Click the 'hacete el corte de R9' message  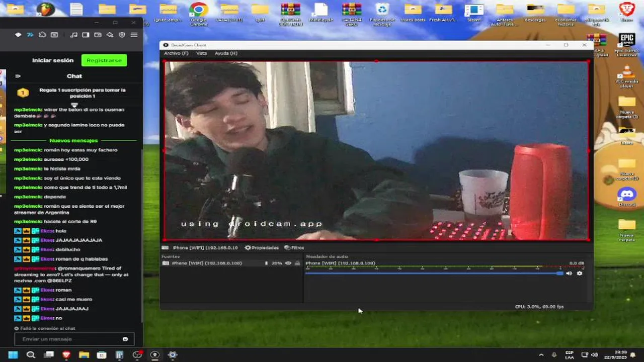pos(55,221)
